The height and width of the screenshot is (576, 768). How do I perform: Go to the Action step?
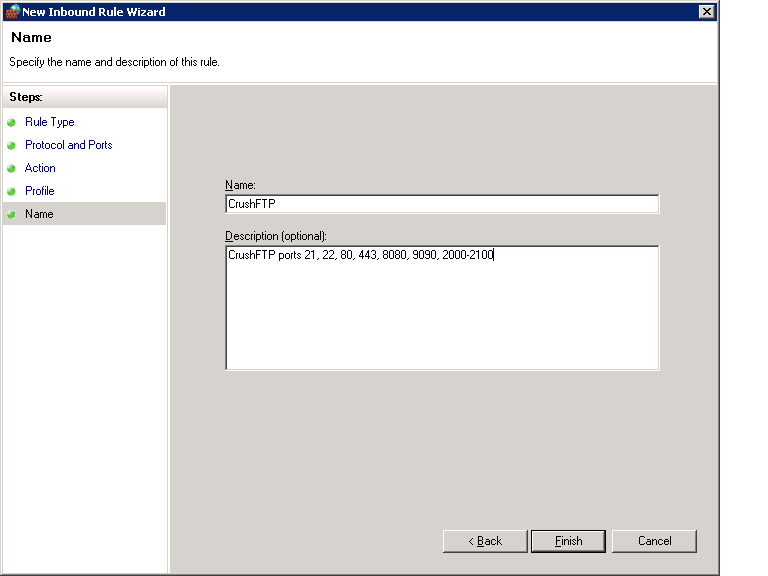40,168
